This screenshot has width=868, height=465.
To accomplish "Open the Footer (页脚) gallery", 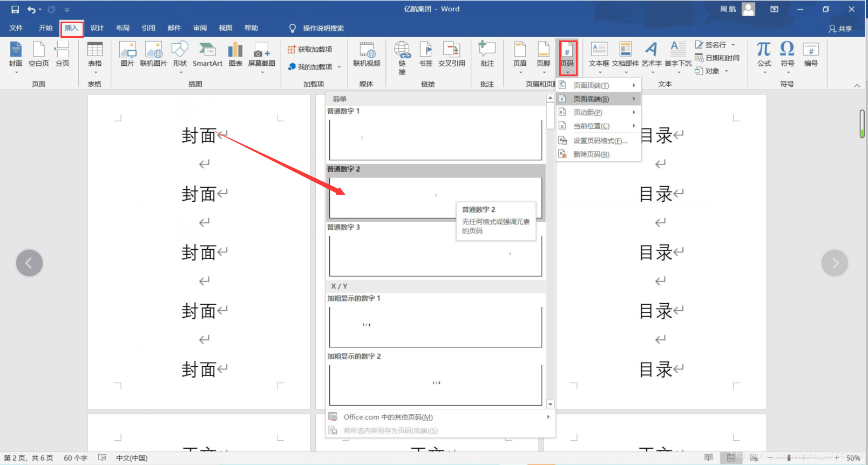I will tap(544, 57).
